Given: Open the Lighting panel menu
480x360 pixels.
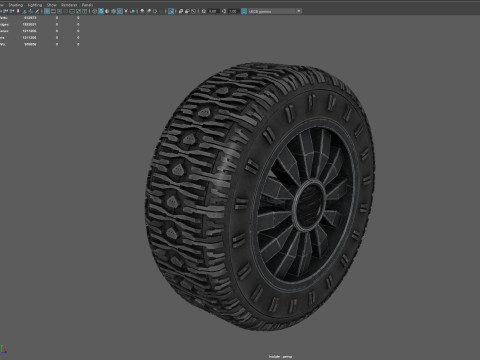Looking at the screenshot, I should 35,5.
